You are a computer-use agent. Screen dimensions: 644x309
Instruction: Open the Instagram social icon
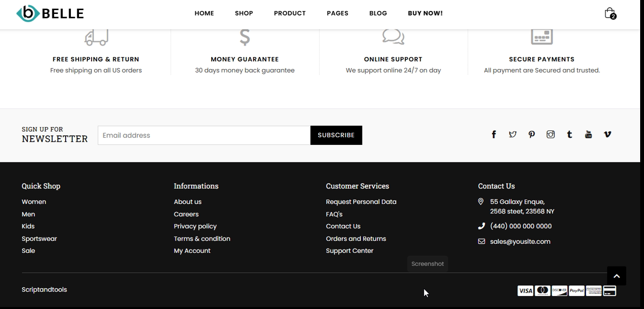click(x=550, y=135)
